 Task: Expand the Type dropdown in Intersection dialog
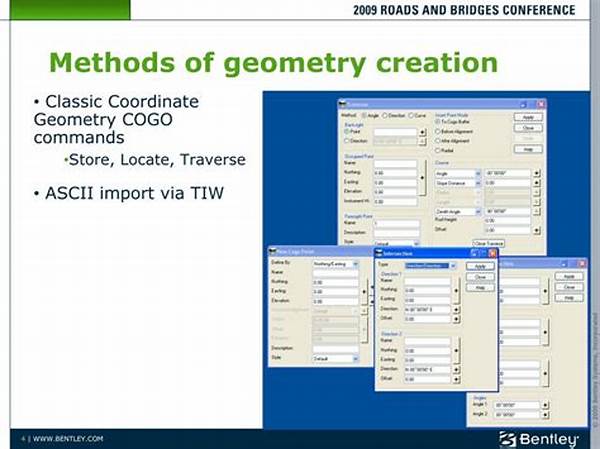click(453, 266)
